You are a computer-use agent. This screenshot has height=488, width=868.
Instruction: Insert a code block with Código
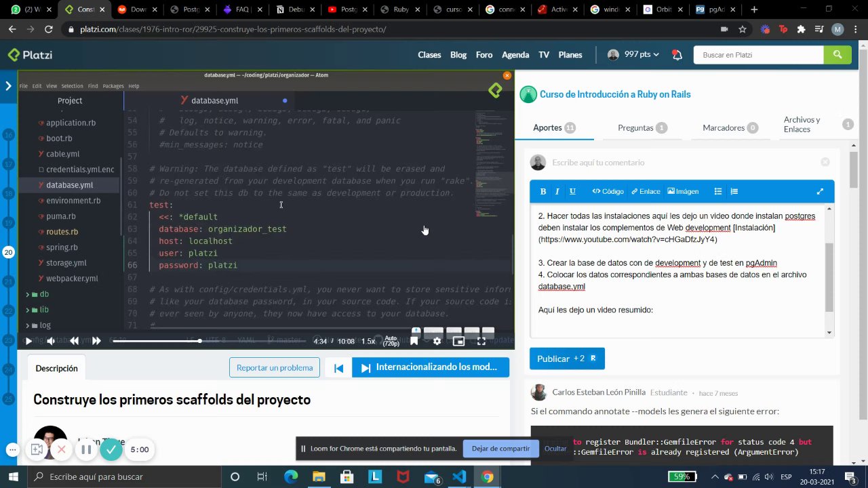608,191
